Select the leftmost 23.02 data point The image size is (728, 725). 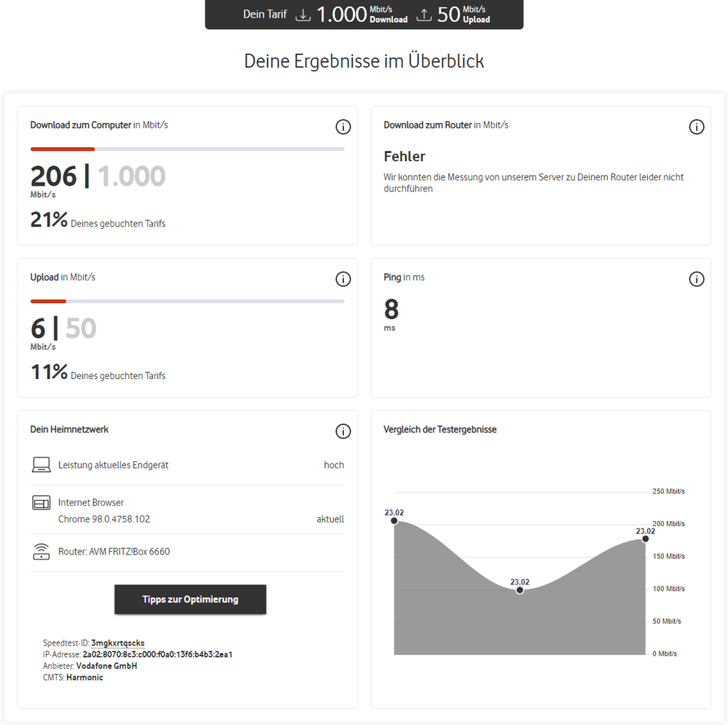[394, 522]
